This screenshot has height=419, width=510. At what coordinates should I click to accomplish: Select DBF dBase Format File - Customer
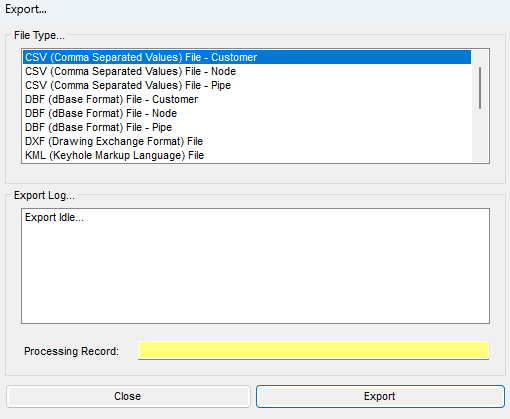click(x=247, y=99)
